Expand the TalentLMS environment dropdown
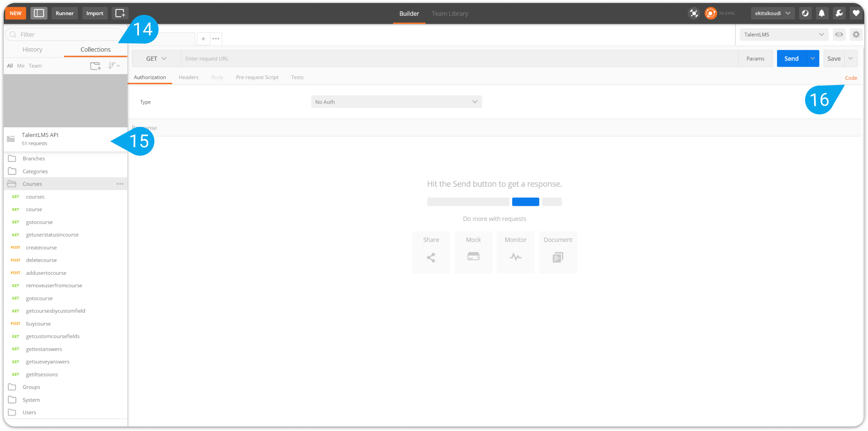 pyautogui.click(x=783, y=34)
